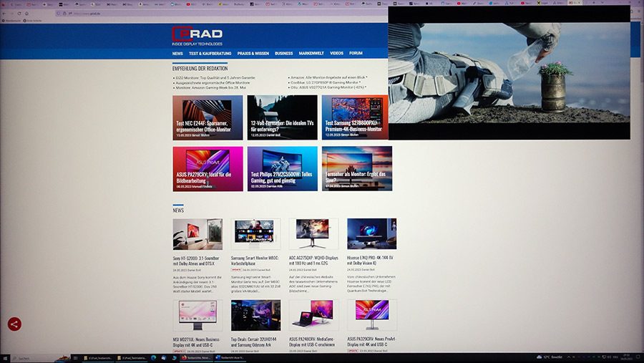The height and width of the screenshot is (363, 644).
Task: Open the VIDEOS section
Action: point(336,54)
